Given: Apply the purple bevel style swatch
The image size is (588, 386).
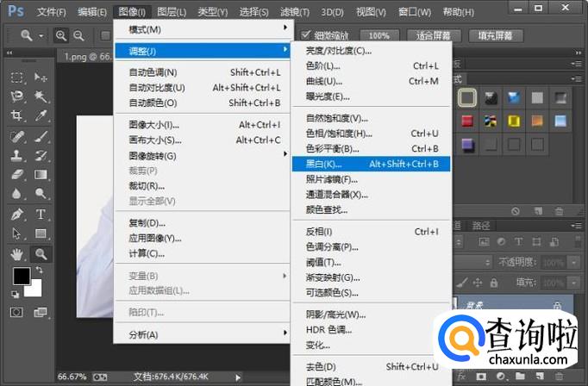Looking at the screenshot, I should click(x=467, y=144).
